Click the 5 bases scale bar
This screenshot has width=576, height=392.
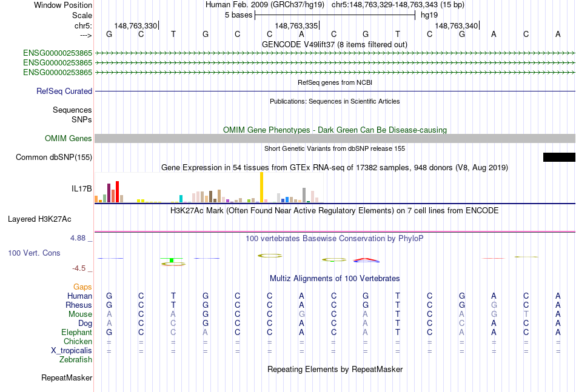pos(335,15)
